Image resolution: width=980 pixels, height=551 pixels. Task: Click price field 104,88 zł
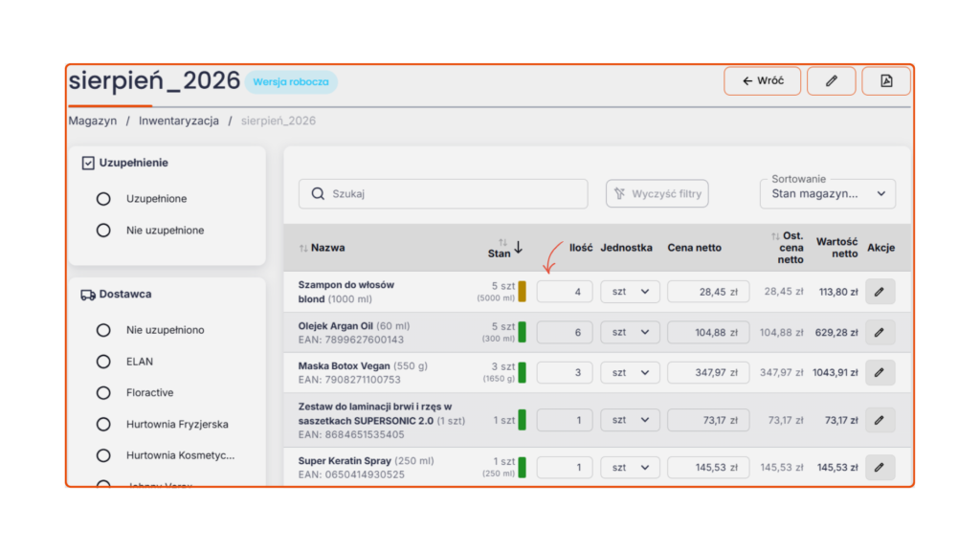[x=708, y=332]
